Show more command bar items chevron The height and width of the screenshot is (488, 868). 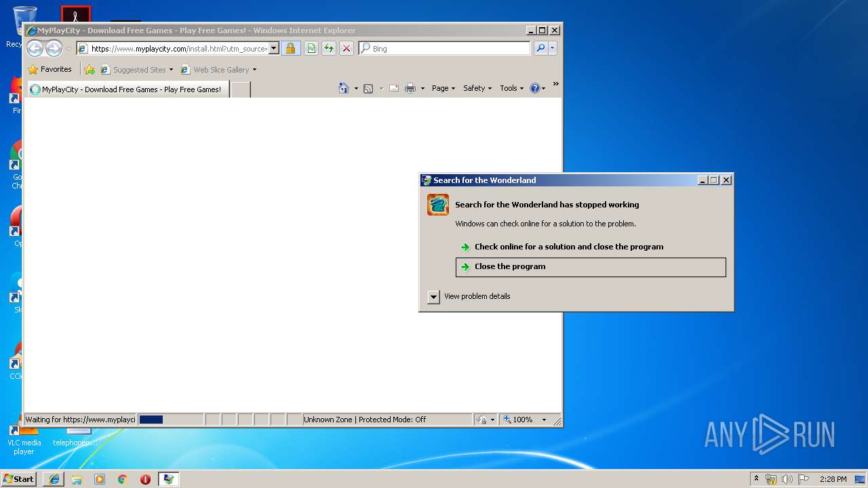[555, 84]
